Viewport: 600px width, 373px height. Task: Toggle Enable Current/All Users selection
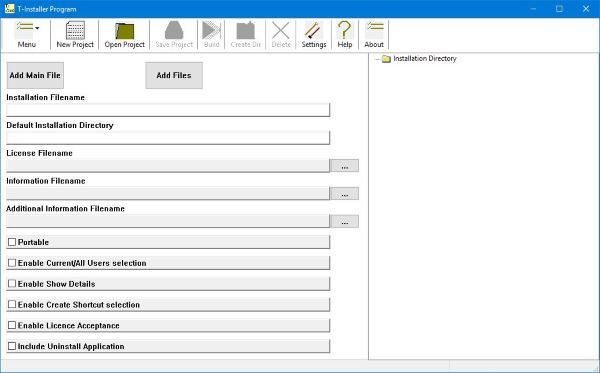[12, 263]
